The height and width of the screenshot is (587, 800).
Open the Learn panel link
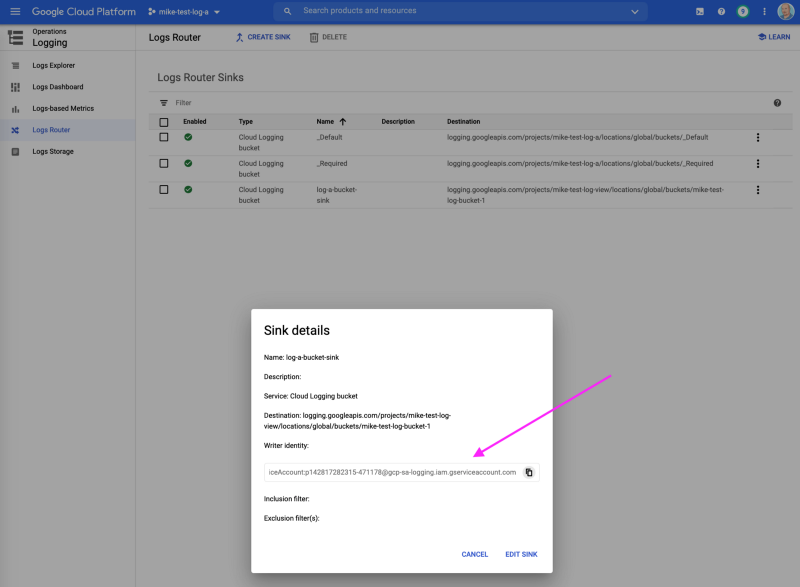[x=774, y=37]
